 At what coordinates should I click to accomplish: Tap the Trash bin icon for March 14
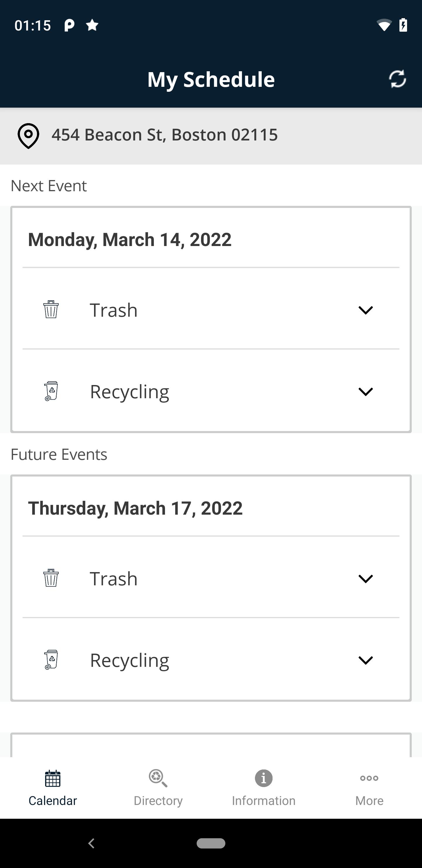[x=51, y=309]
